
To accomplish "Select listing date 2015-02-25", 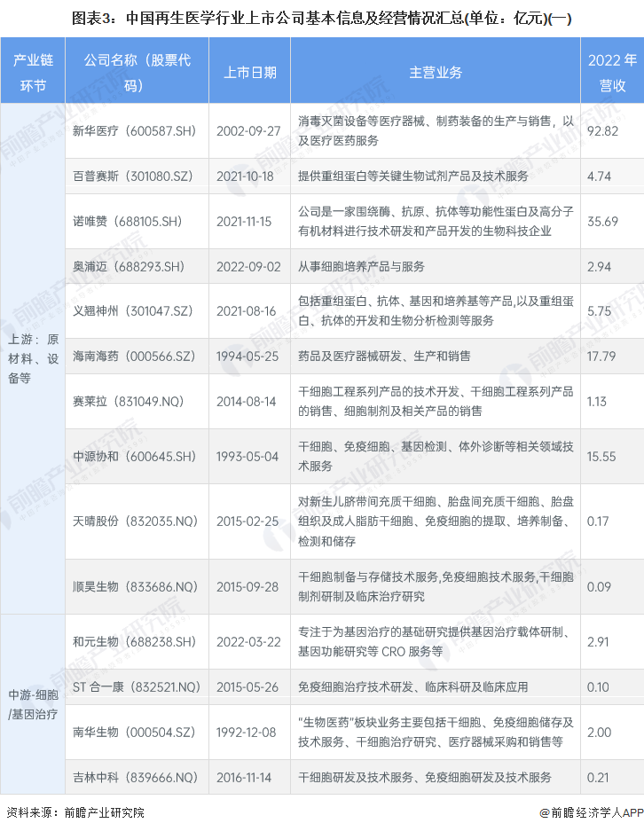I will (247, 521).
